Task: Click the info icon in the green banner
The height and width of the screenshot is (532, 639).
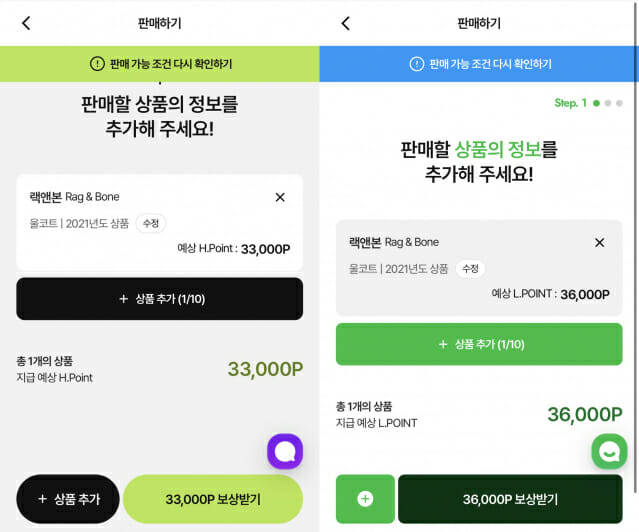Action: click(x=97, y=64)
